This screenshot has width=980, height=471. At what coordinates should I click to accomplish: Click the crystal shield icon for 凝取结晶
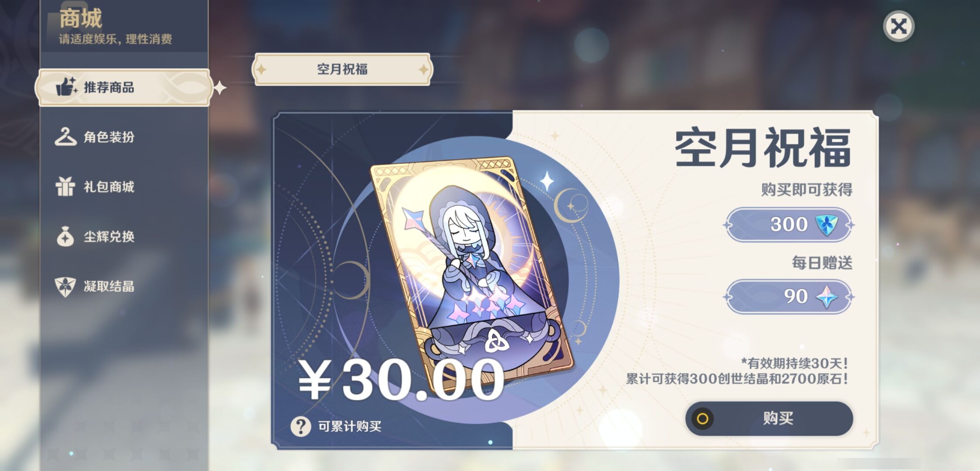[x=65, y=287]
